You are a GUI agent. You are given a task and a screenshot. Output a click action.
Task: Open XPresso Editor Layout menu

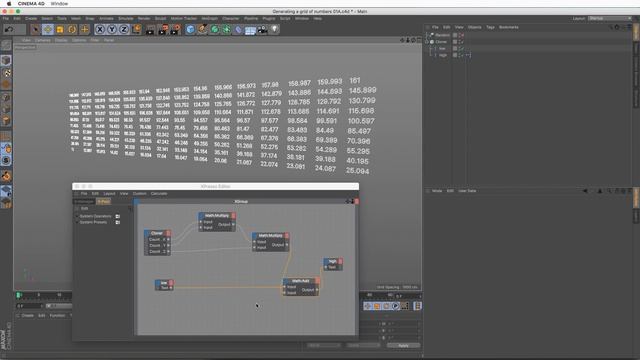pos(109,193)
